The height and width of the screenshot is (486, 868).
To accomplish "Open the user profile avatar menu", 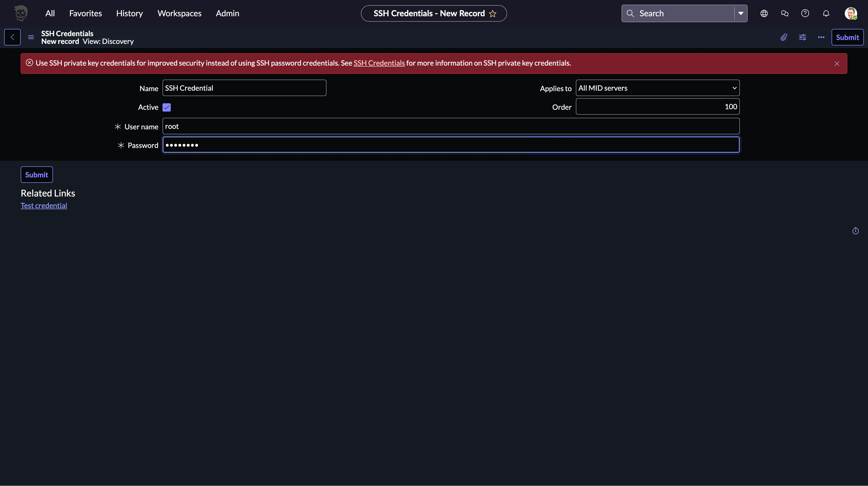I will tap(851, 13).
